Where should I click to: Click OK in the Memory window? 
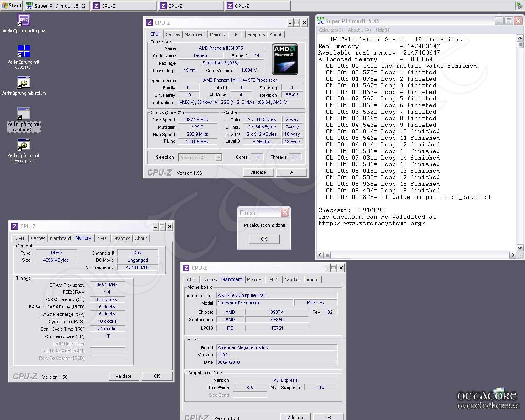tap(157, 376)
